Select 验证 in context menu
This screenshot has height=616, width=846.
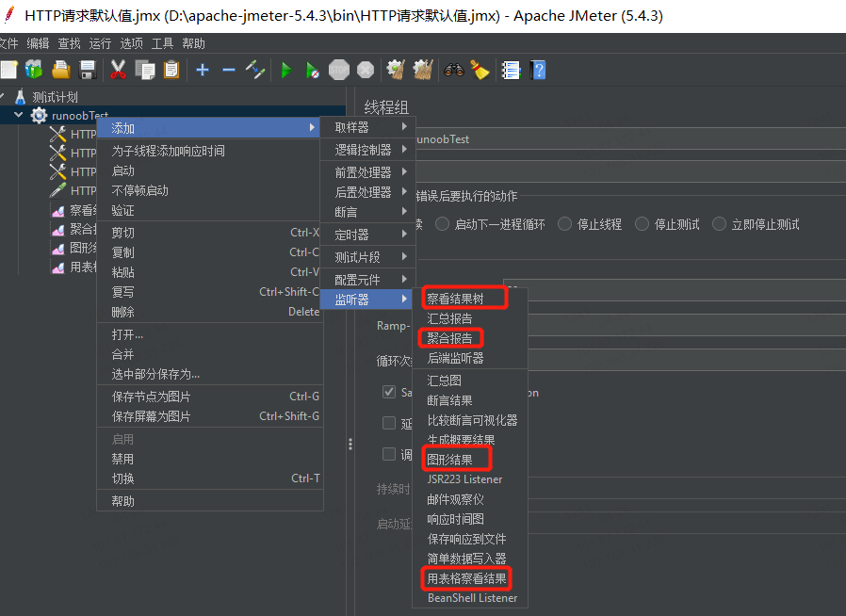click(x=210, y=210)
